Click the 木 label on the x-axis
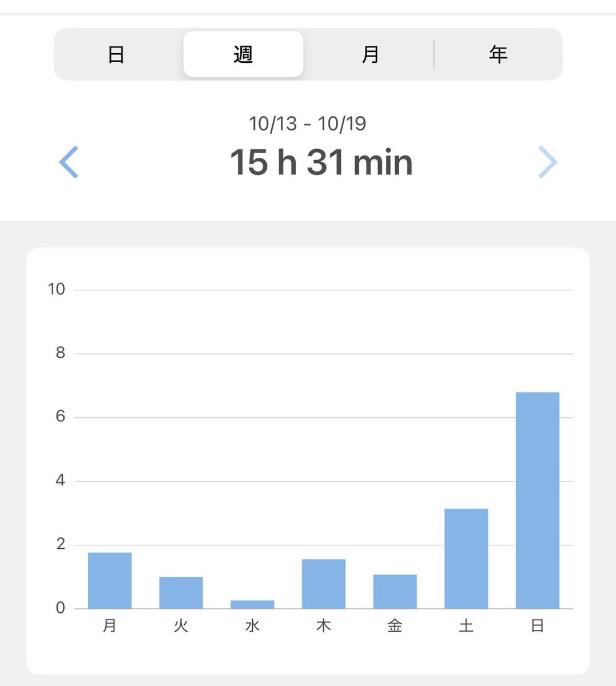The image size is (616, 686). (324, 626)
